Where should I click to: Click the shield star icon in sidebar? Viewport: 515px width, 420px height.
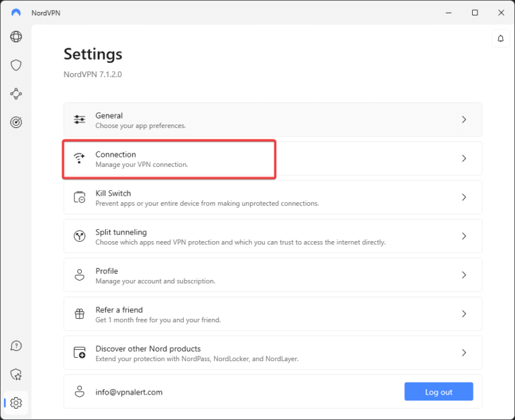pyautogui.click(x=16, y=374)
